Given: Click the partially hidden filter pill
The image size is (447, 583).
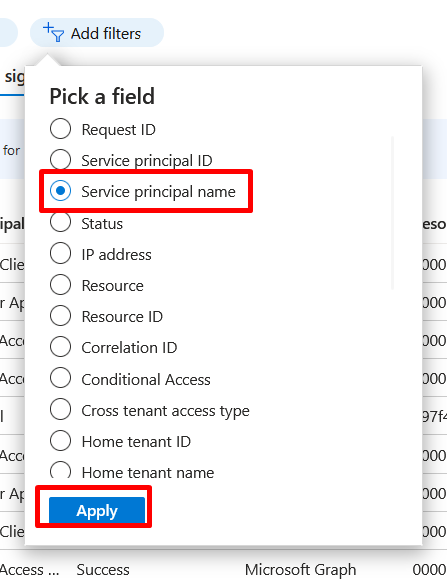Looking at the screenshot, I should point(8,33).
